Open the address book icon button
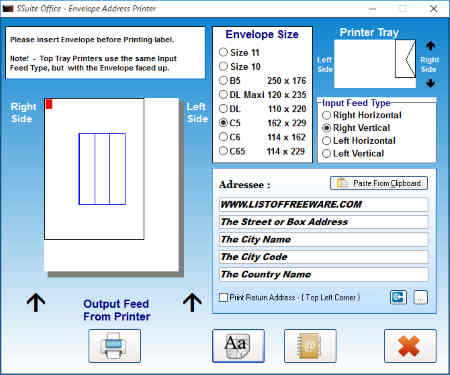The width and height of the screenshot is (450, 375). coord(310,346)
